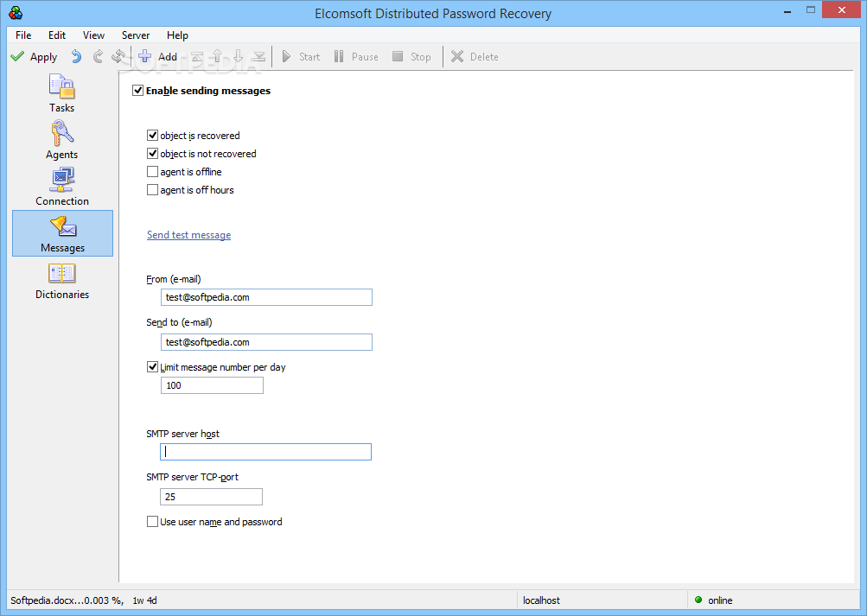867x616 pixels.
Task: Uncheck Enable sending messages
Action: coord(137,91)
